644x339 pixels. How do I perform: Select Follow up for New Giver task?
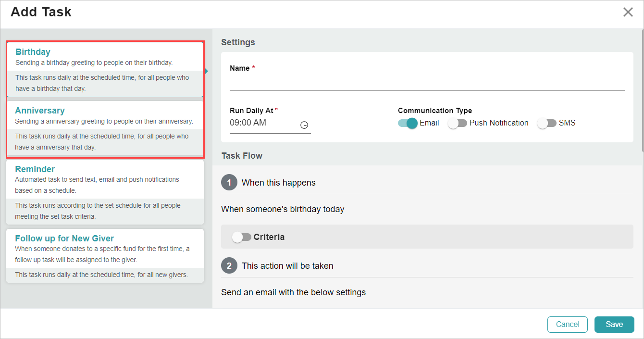pyautogui.click(x=105, y=256)
